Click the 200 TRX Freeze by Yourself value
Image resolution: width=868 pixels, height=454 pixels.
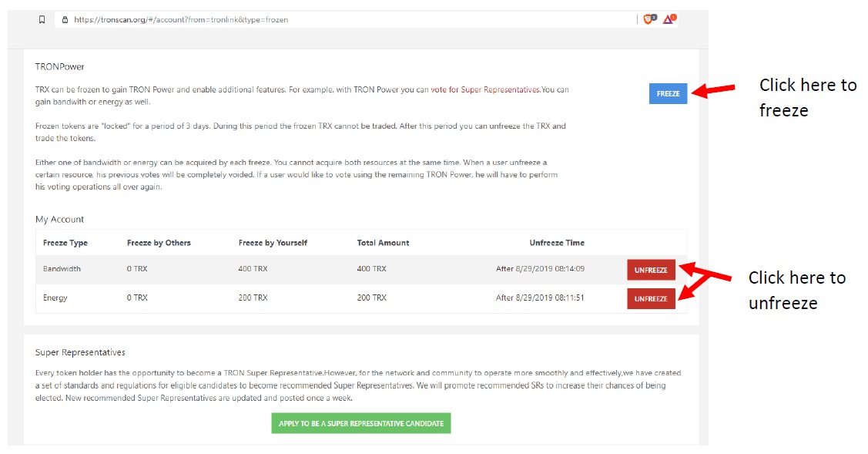point(253,298)
